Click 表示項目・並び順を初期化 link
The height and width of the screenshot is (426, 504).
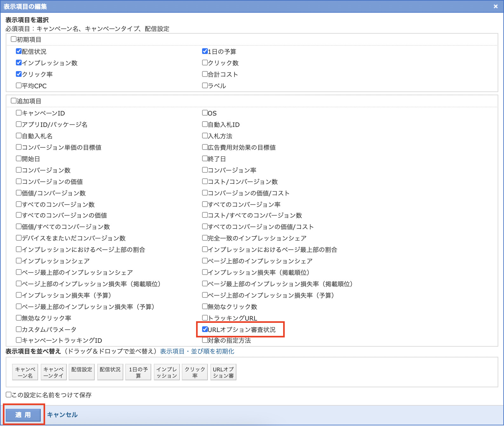coord(197,351)
